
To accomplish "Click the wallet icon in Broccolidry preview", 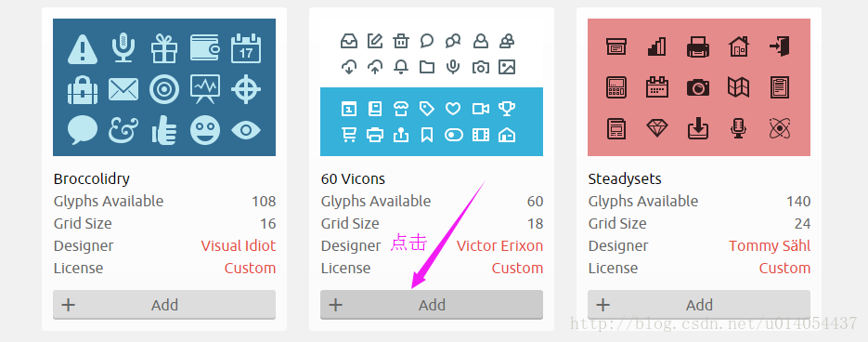I will [205, 47].
